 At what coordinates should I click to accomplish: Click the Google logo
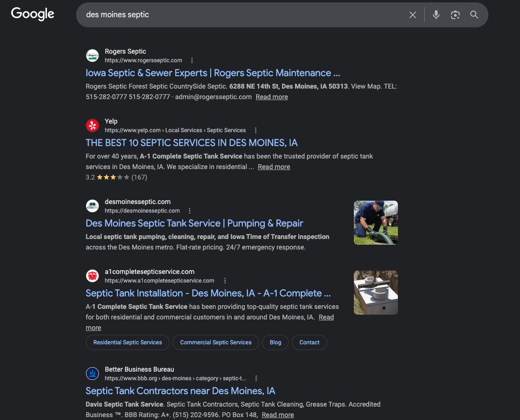click(x=33, y=14)
